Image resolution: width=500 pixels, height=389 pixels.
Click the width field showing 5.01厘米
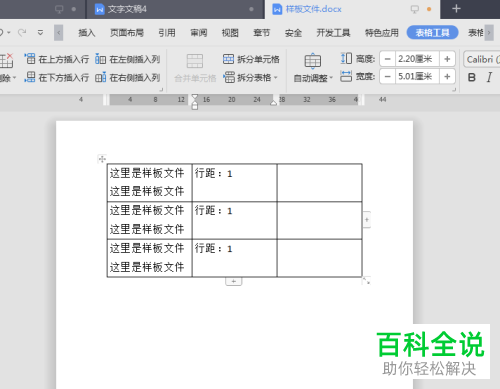pos(417,77)
